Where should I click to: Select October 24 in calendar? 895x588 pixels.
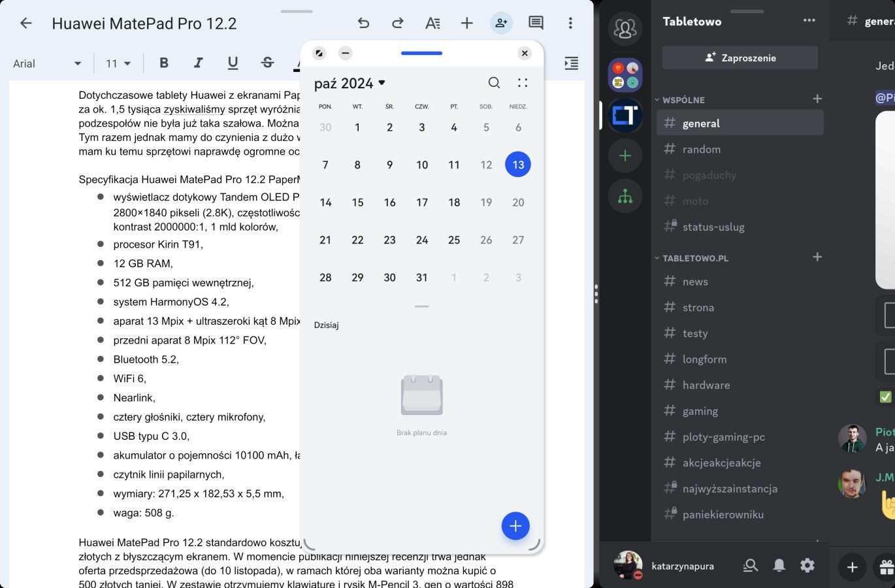coord(422,240)
